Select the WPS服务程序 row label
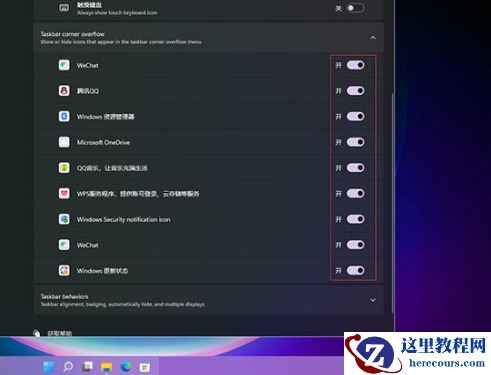Screen dimensions: 491x375 [x=138, y=194]
